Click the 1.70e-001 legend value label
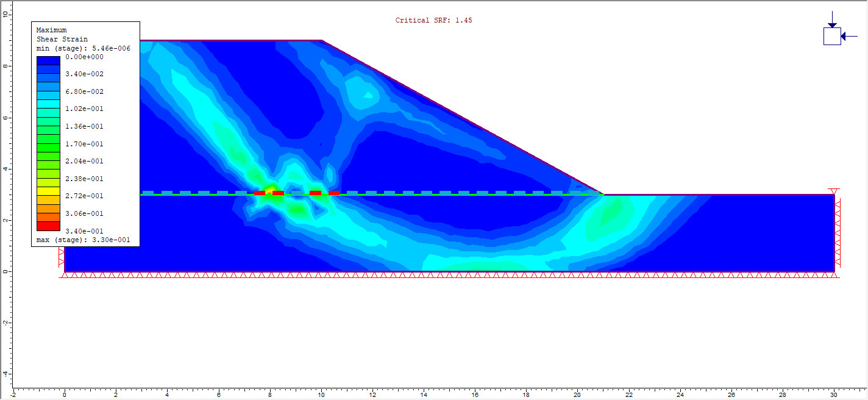Image resolution: width=868 pixels, height=400 pixels. coord(84,144)
